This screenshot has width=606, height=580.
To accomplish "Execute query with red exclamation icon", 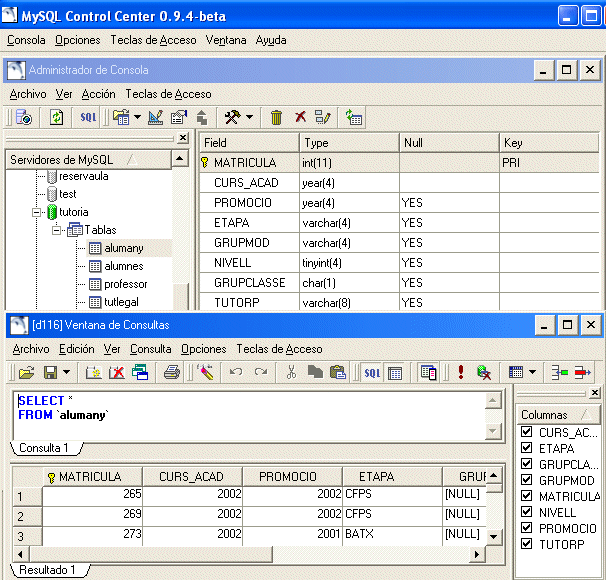I will pos(461,372).
